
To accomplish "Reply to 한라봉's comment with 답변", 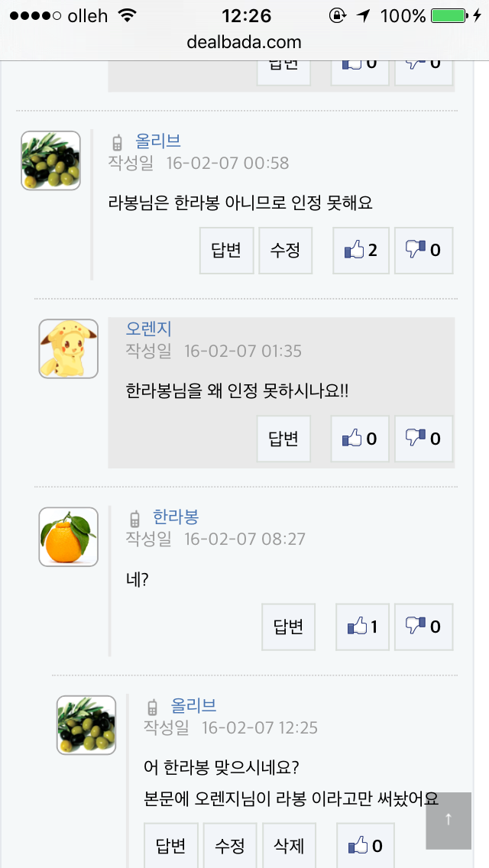I will pos(289,627).
